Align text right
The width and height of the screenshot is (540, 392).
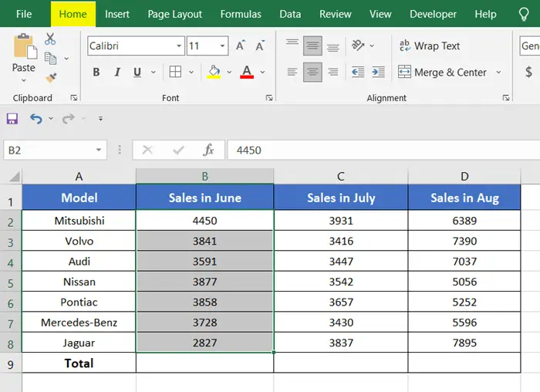(x=333, y=72)
